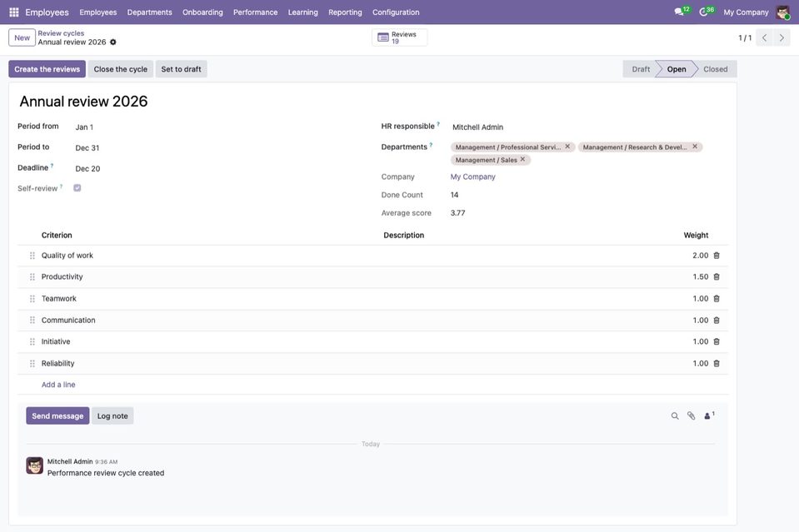
Task: Click Set to draft button
Action: 181,69
